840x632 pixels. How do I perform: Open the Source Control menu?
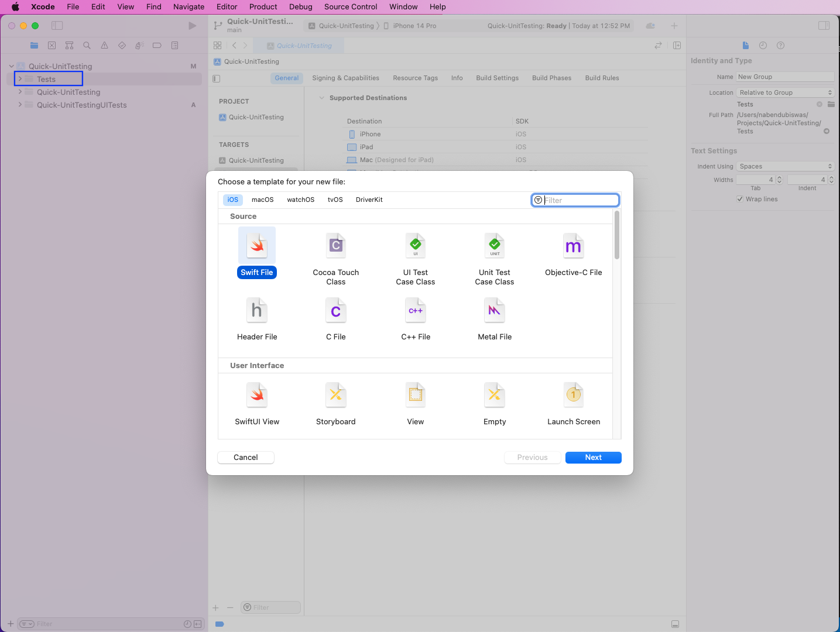point(351,6)
